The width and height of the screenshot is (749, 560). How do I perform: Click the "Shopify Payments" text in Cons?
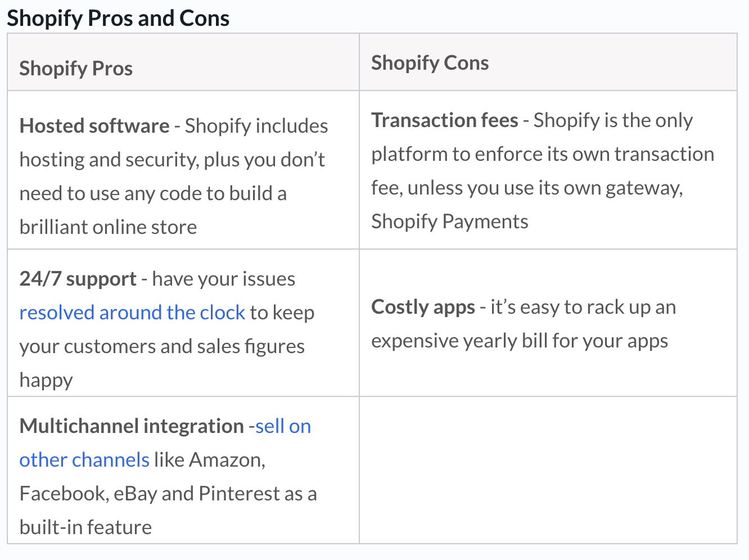(x=450, y=222)
